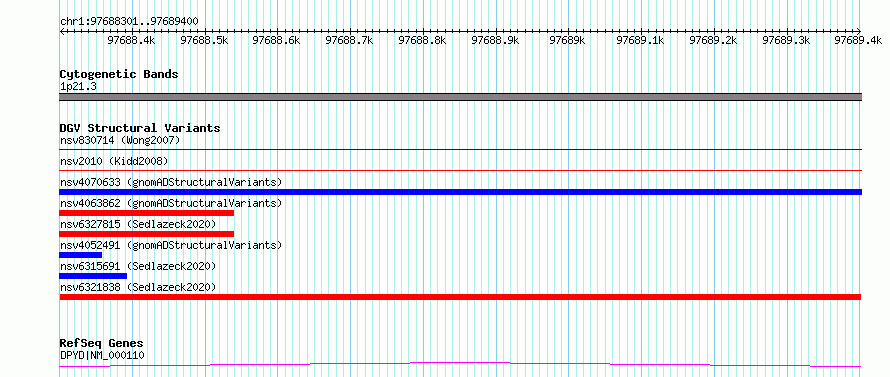This screenshot has height=377, width=890.
Task: Click the 97688.9k ruler position
Action: [496, 40]
